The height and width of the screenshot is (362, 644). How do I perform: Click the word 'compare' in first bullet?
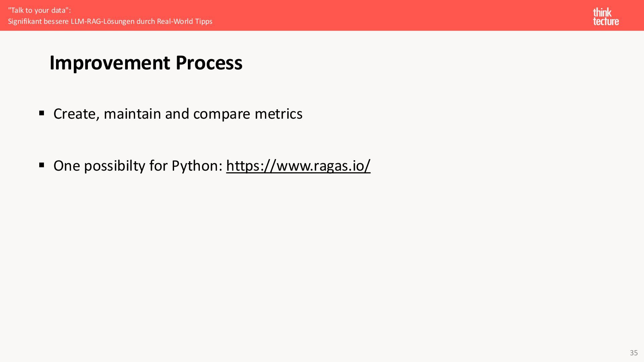pos(222,114)
